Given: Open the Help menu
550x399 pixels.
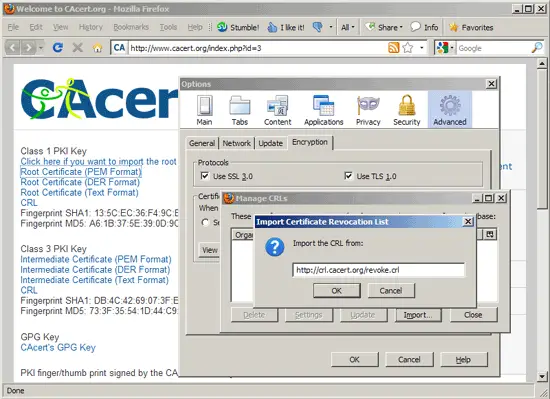Looking at the screenshot, I should (x=195, y=27).
